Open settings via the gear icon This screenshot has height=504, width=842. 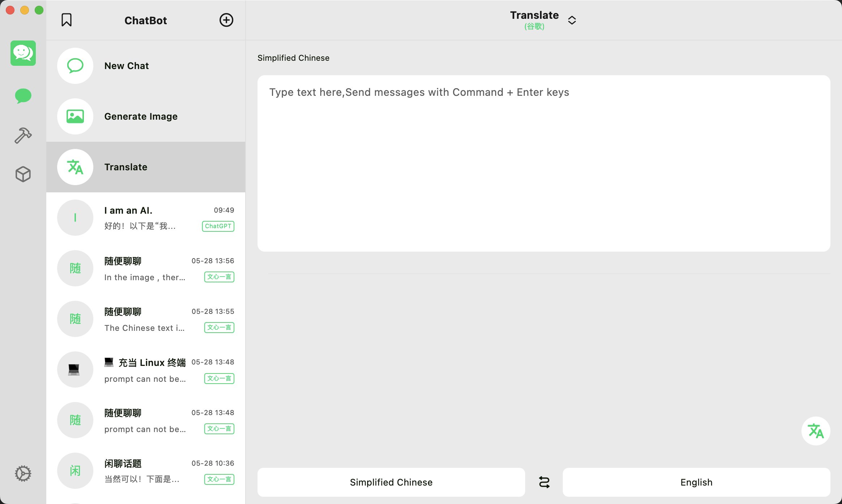coord(23,474)
